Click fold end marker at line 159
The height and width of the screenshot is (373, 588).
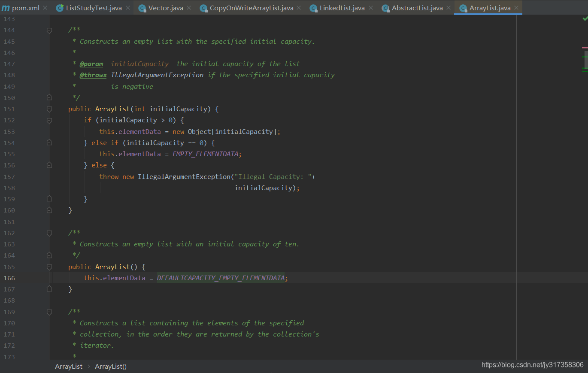(x=49, y=199)
